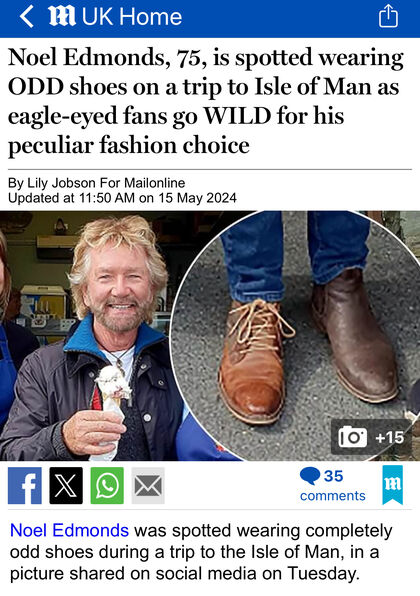This screenshot has height=596, width=420.
Task: Share article on Facebook
Action: 25,486
